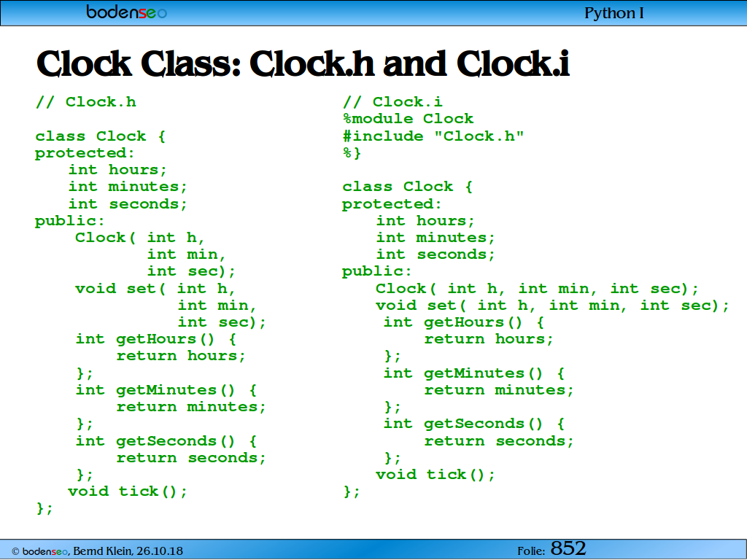
Task: Select "class Clock {" in the Clock.h listing
Action: click(x=100, y=136)
